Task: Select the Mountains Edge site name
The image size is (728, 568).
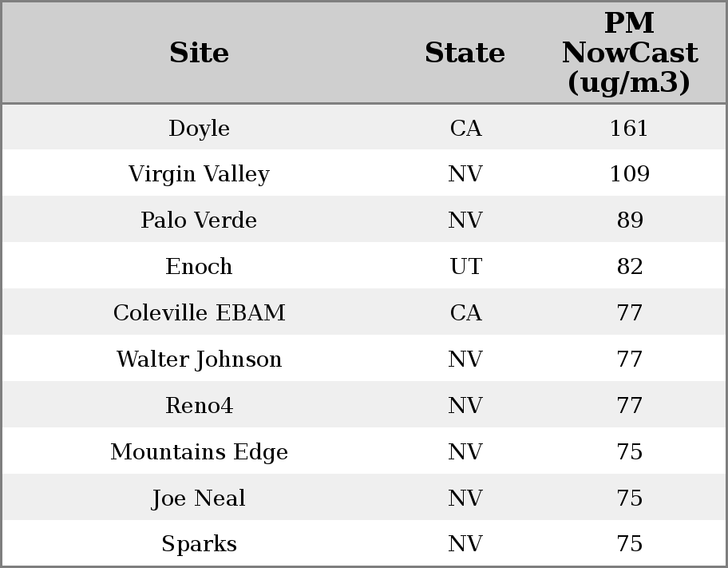Action: [x=200, y=452]
